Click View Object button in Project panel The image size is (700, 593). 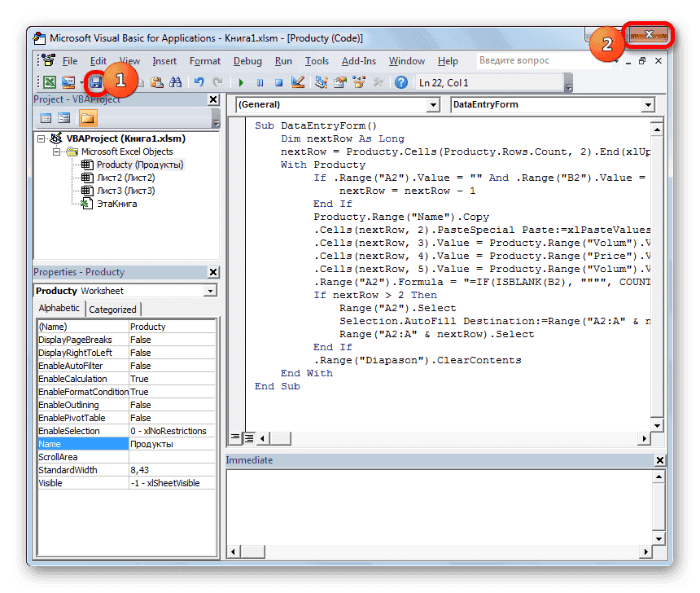pos(65,119)
